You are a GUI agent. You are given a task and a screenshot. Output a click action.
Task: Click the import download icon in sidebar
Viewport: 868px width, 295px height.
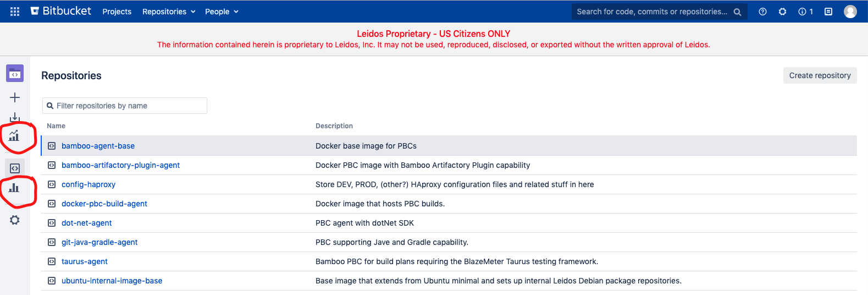[15, 117]
